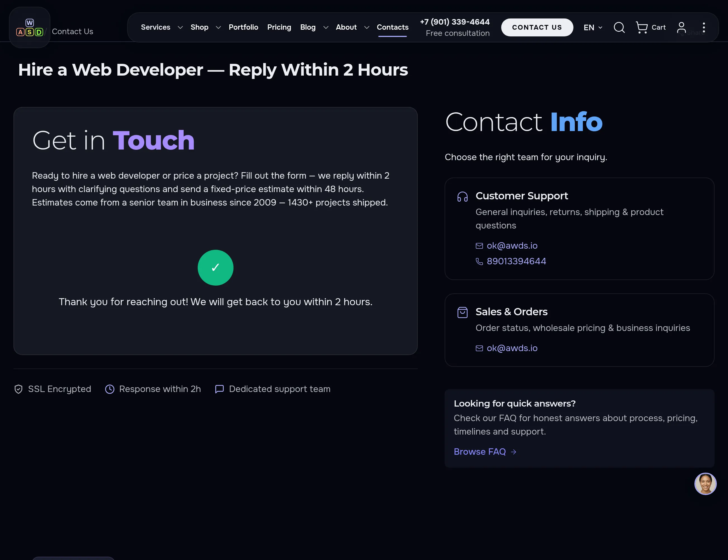The width and height of the screenshot is (728, 560).
Task: Call the +7 (901) 339-4644 header number
Action: click(455, 22)
